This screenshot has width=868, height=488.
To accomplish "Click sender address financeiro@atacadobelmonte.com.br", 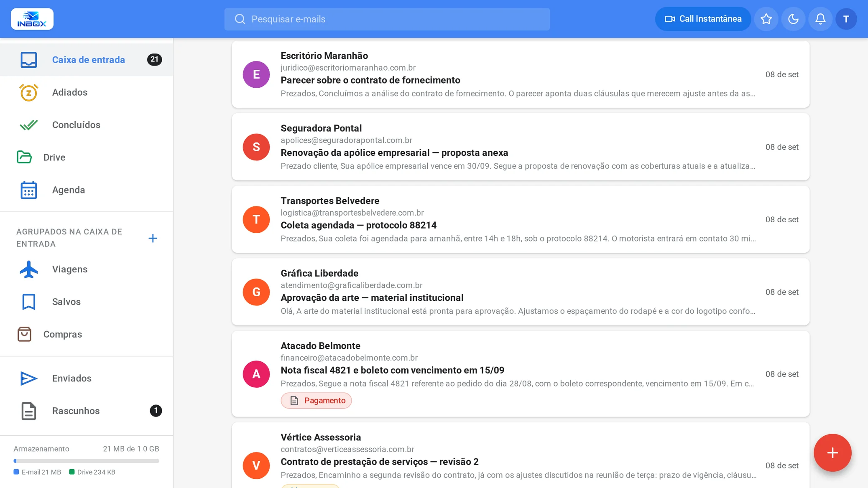I will pyautogui.click(x=349, y=358).
